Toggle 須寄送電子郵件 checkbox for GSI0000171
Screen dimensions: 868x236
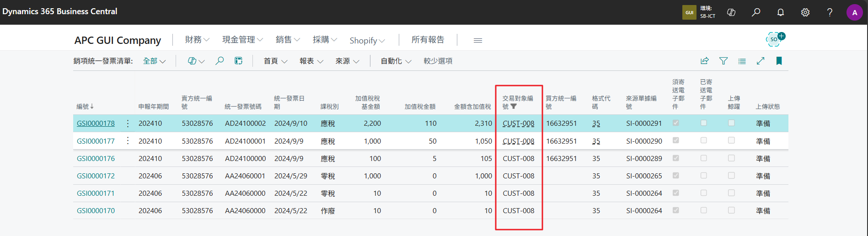point(676,193)
